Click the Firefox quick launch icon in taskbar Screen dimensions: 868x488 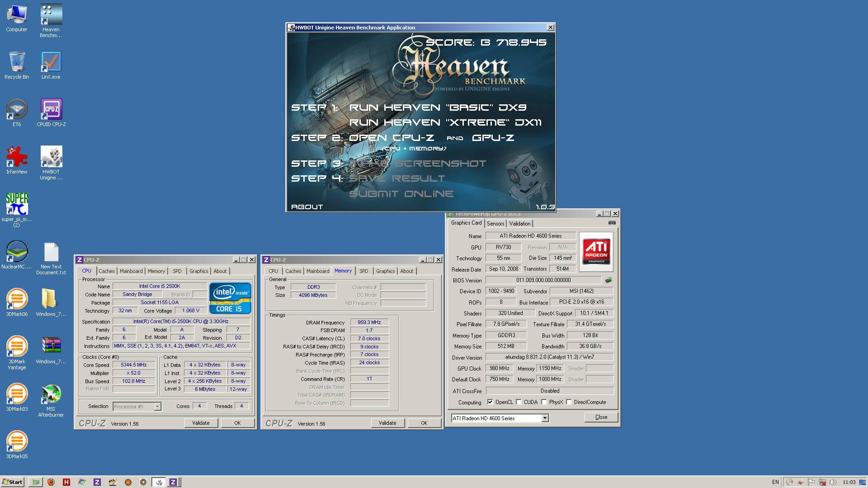tap(51, 482)
